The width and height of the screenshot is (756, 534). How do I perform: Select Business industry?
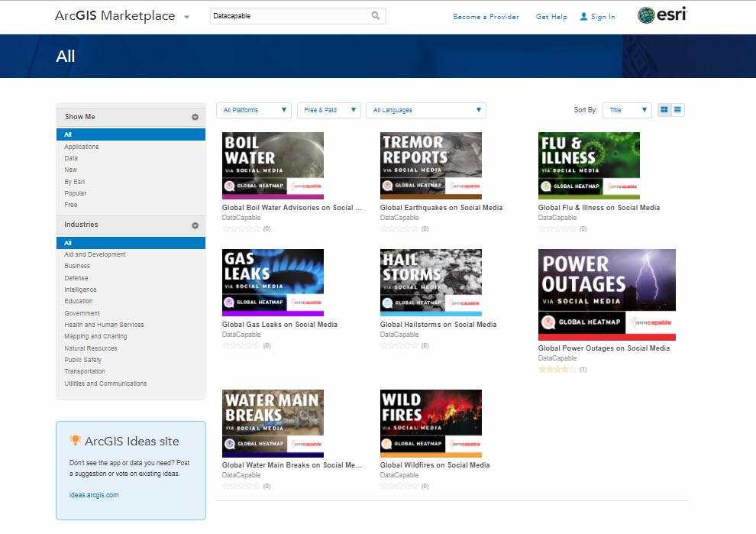(77, 266)
